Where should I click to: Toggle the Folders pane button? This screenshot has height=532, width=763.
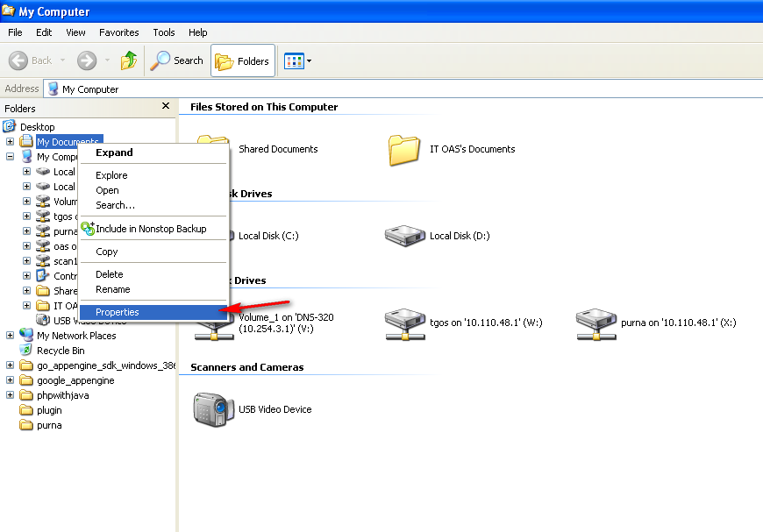click(243, 60)
